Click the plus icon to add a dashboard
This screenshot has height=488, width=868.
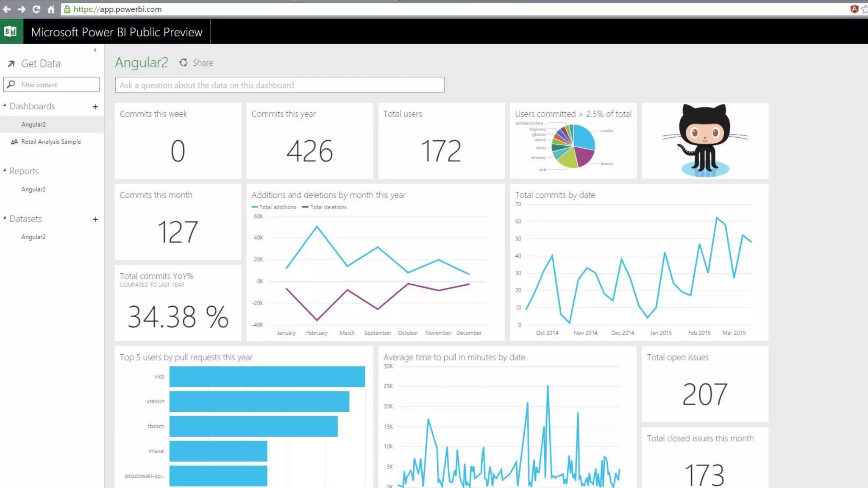point(95,107)
